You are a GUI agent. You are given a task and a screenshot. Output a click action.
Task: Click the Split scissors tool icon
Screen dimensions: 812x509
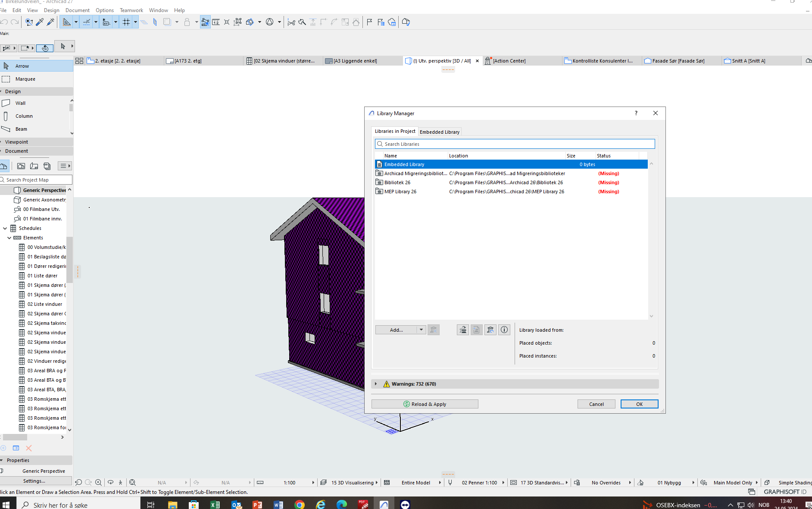(x=291, y=22)
